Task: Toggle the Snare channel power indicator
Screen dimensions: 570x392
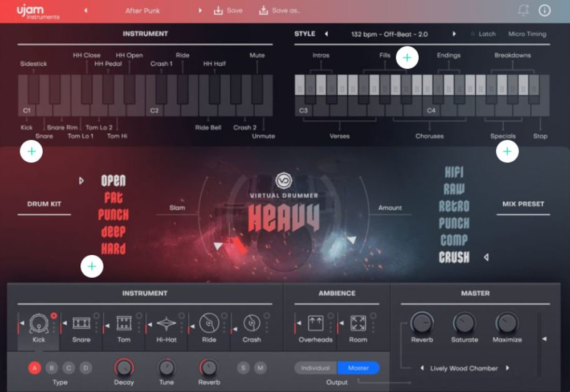Action: click(96, 316)
